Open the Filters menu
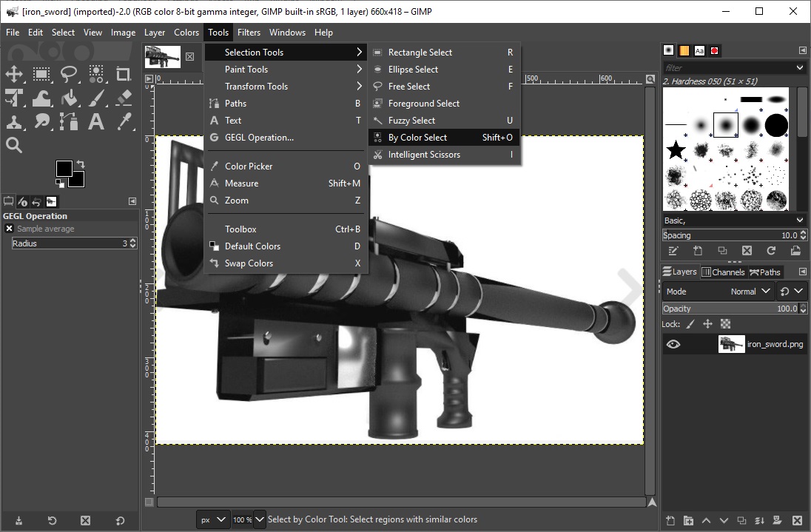Image resolution: width=811 pixels, height=532 pixels. pos(249,33)
